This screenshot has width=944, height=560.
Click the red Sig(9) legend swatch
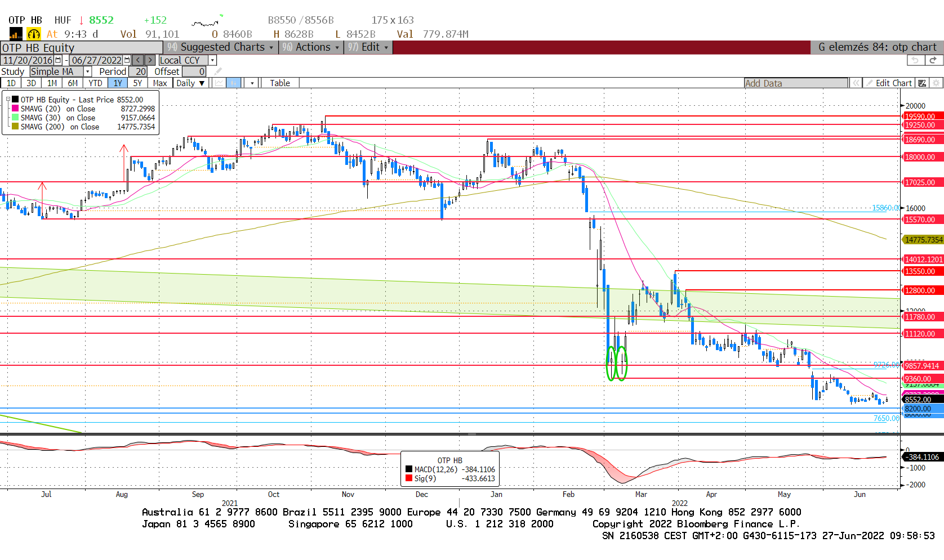(x=409, y=478)
